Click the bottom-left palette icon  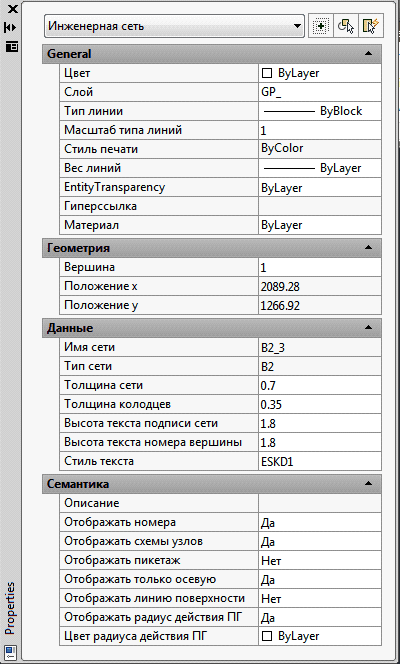coord(10,650)
